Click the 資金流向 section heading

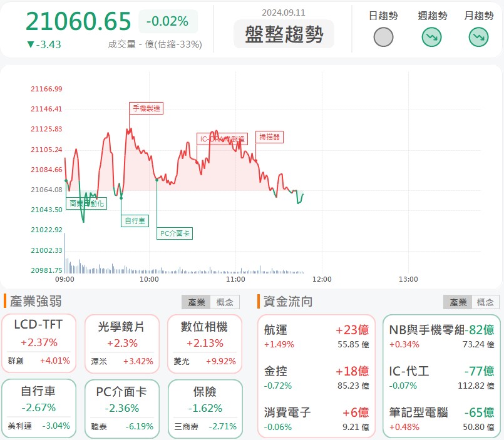point(287,302)
